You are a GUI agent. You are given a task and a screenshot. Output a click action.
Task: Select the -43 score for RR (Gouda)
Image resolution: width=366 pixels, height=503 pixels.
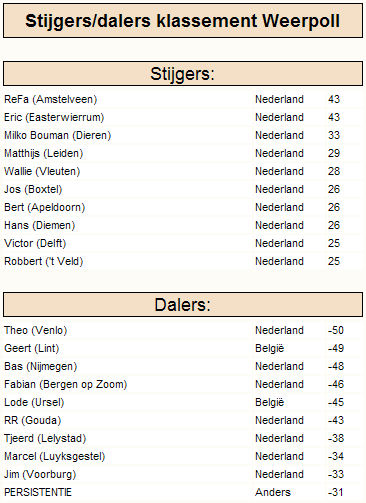tap(336, 420)
